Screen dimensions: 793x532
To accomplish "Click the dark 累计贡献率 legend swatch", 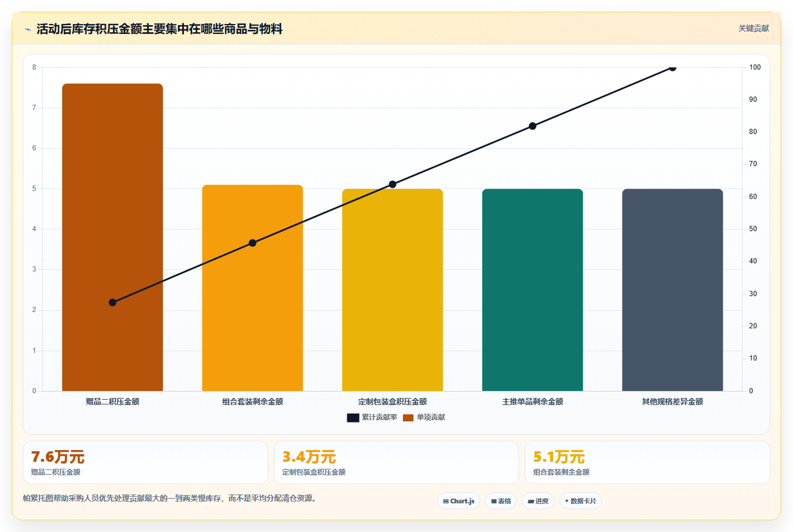I will pos(353,417).
